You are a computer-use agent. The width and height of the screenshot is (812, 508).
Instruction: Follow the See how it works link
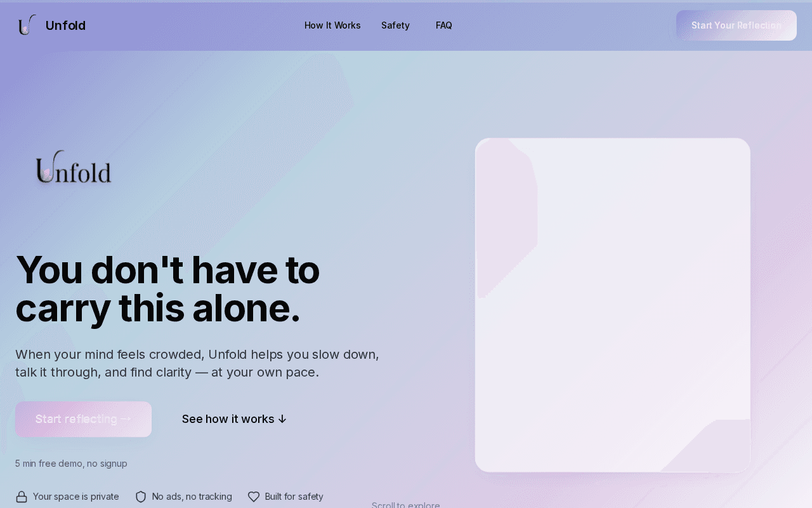(x=235, y=419)
